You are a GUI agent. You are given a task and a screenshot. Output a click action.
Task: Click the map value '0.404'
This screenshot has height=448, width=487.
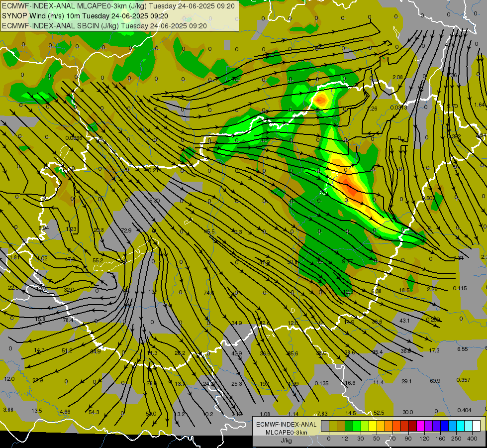coord(464,410)
